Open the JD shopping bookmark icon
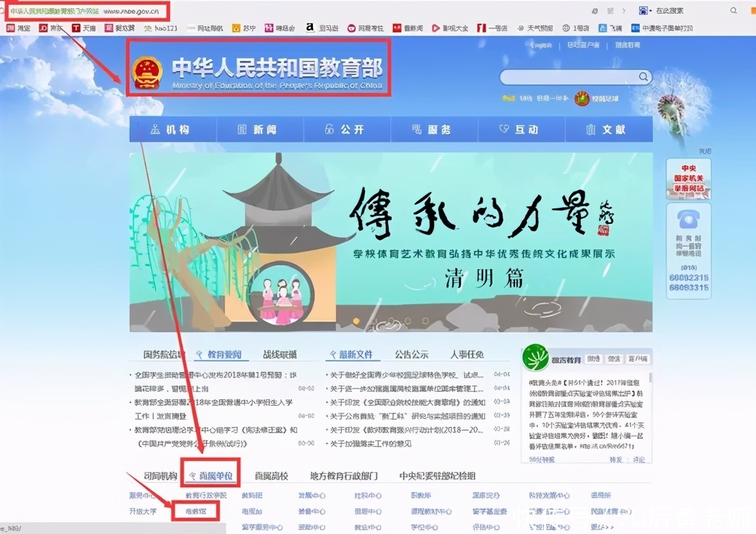This screenshot has height=534, width=756. pos(44,27)
